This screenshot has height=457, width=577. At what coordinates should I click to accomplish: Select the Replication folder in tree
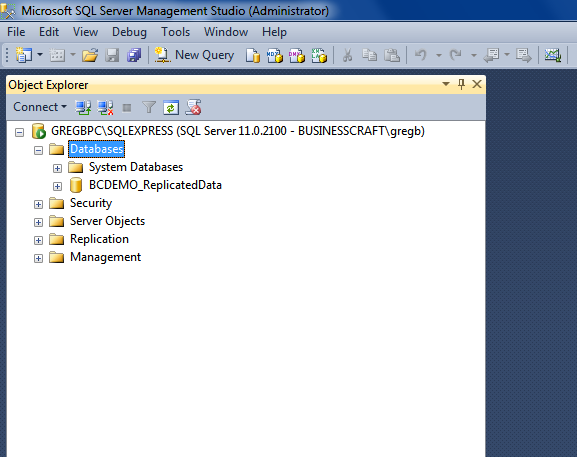point(99,239)
